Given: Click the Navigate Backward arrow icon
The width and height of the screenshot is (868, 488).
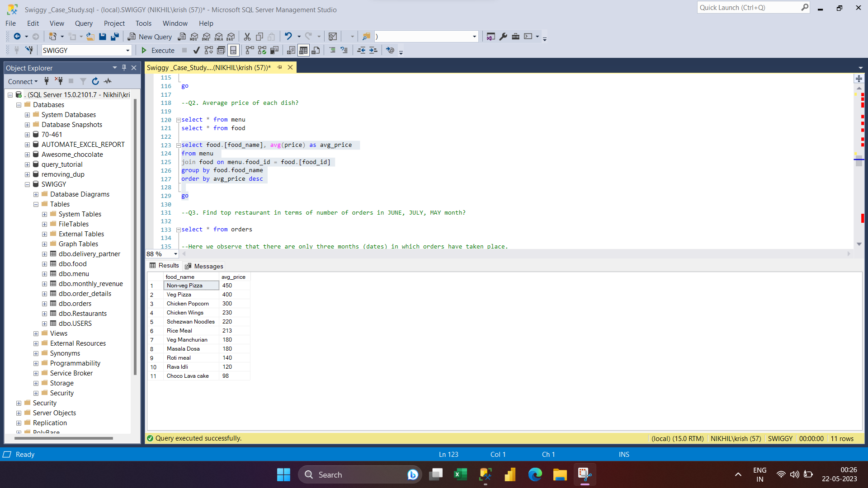Looking at the screenshot, I should 17,37.
